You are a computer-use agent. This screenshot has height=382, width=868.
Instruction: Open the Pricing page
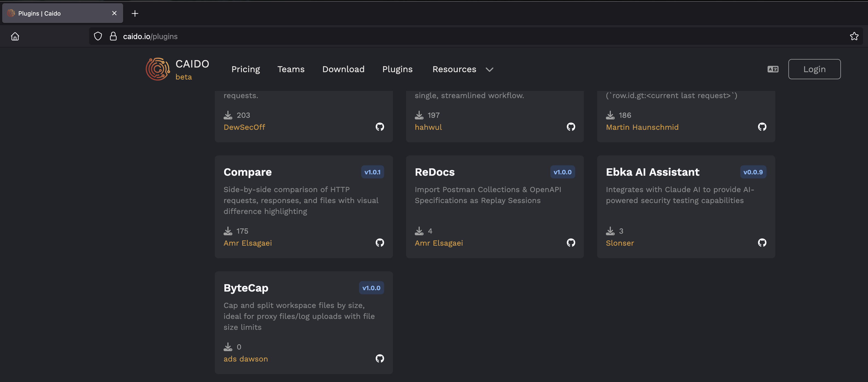click(246, 69)
